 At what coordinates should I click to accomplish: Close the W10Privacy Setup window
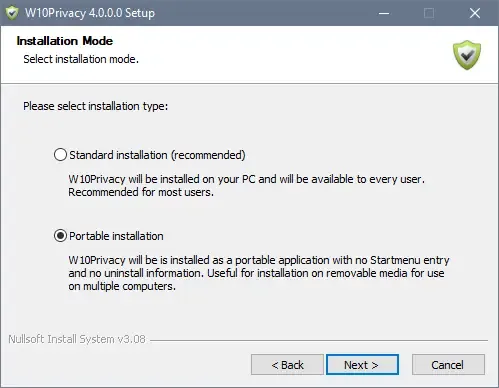pos(475,13)
